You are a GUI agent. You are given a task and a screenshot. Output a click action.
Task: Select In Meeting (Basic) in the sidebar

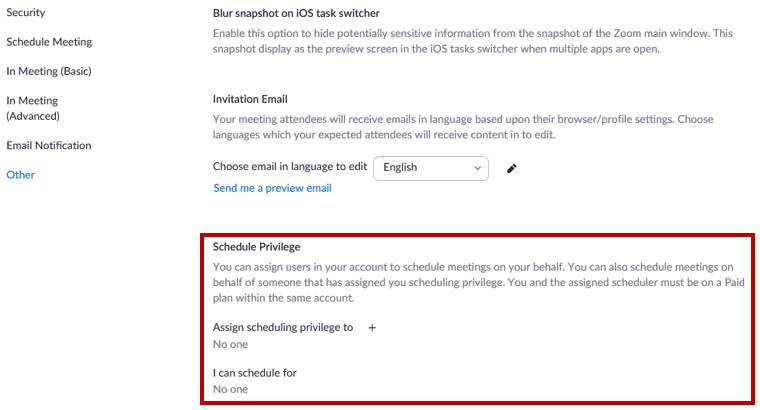click(x=48, y=71)
